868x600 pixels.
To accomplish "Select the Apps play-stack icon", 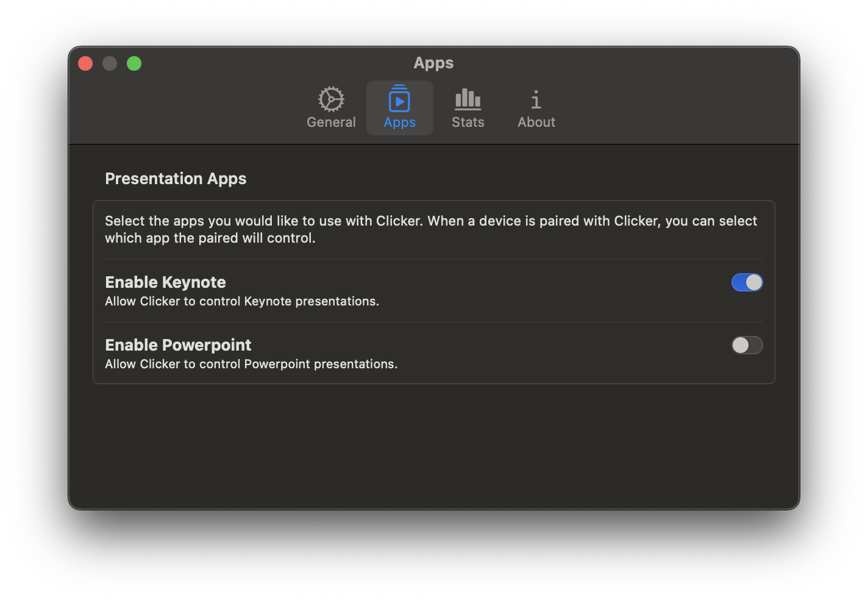I will click(399, 99).
